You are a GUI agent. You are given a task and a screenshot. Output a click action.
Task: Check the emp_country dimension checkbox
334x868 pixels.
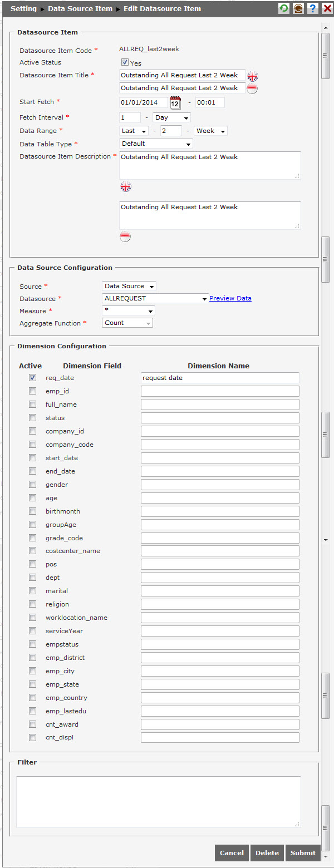click(x=32, y=698)
